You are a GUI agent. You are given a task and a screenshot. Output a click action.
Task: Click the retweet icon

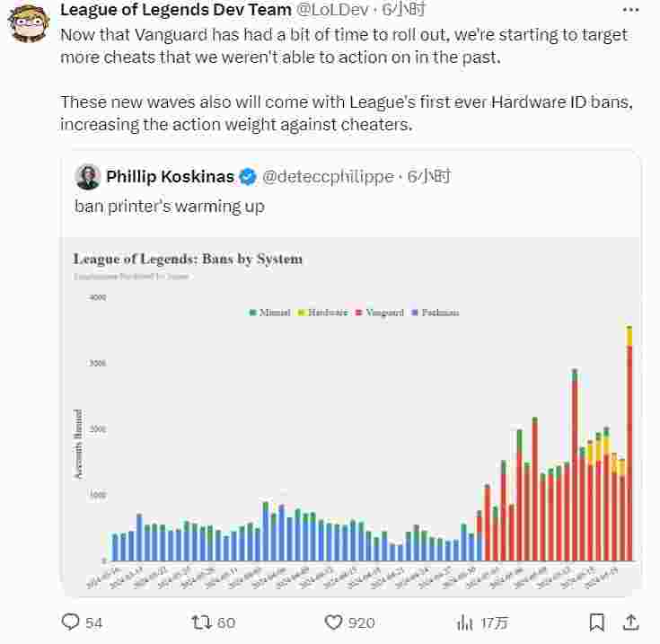[x=202, y=622]
